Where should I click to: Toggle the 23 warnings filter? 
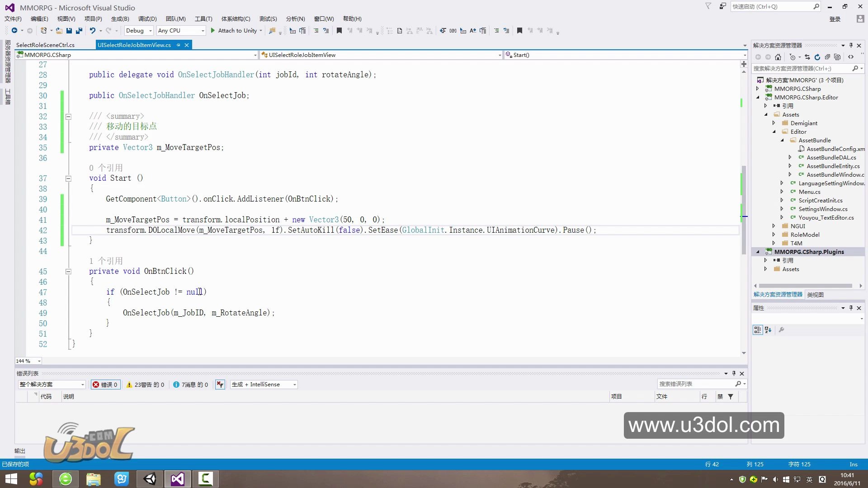click(145, 385)
